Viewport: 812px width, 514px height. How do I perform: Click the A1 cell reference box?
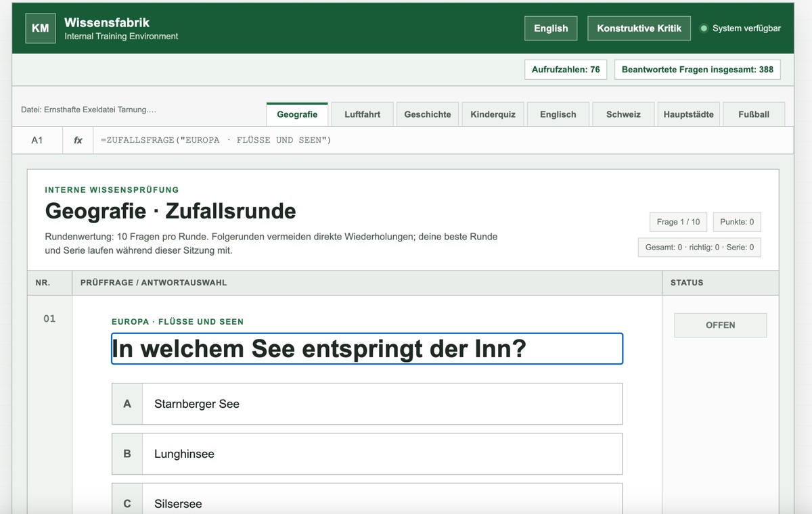pyautogui.click(x=37, y=140)
